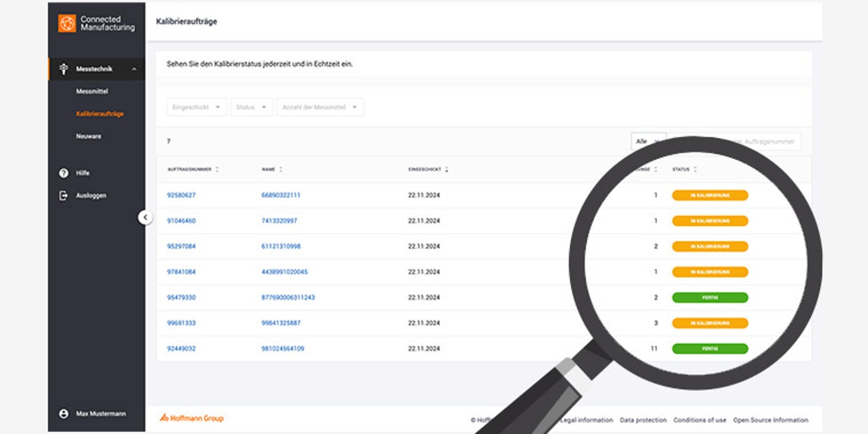Click the Messtechnik measuring tool icon
868x434 pixels.
tap(63, 69)
